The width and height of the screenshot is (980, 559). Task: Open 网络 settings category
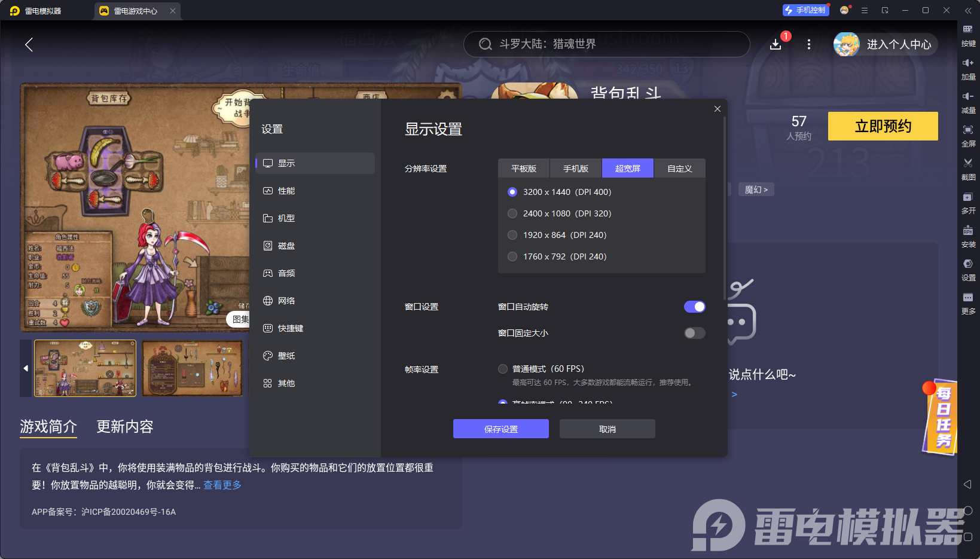pyautogui.click(x=315, y=301)
